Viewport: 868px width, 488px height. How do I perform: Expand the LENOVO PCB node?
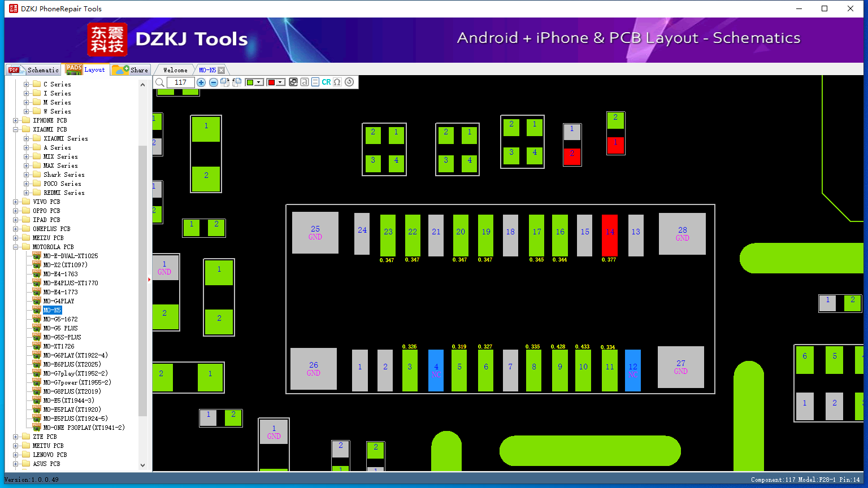[16, 455]
